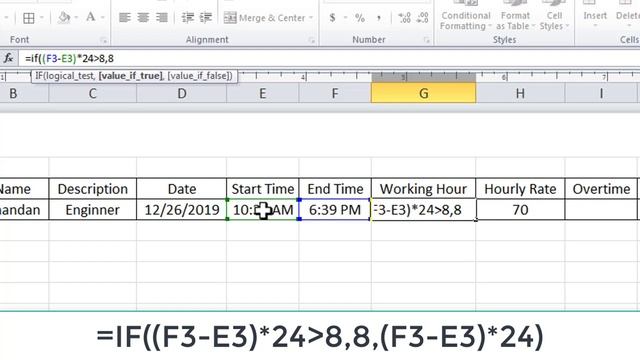Open Number dialog box launcher
Image resolution: width=640 pixels, height=360 pixels.
427,40
